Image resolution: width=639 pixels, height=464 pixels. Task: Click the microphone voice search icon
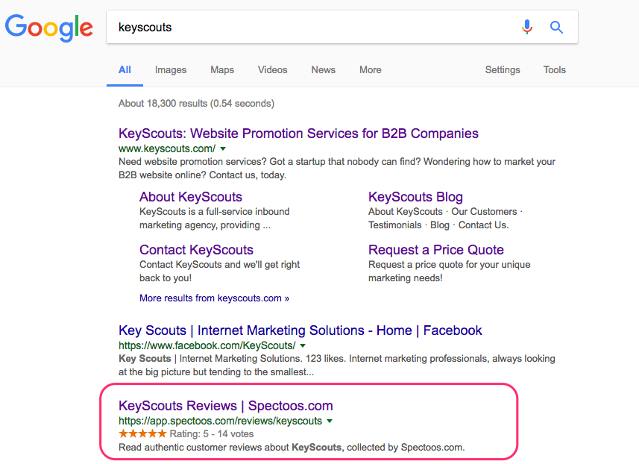pos(527,27)
